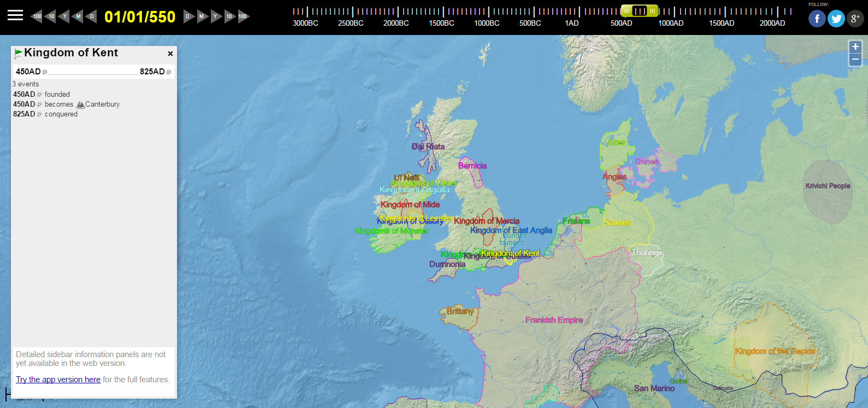Image resolution: width=868 pixels, height=408 pixels.
Task: Select Frisians on the map
Action: click(x=576, y=221)
